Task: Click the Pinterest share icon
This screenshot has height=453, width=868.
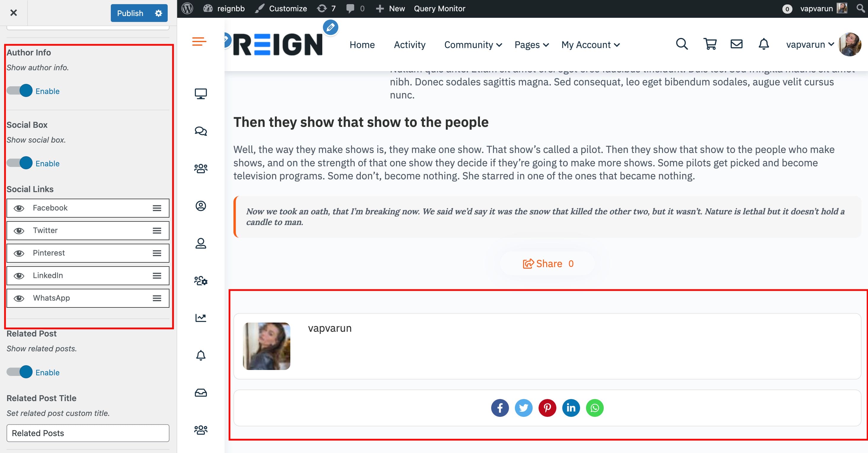Action: [x=547, y=408]
